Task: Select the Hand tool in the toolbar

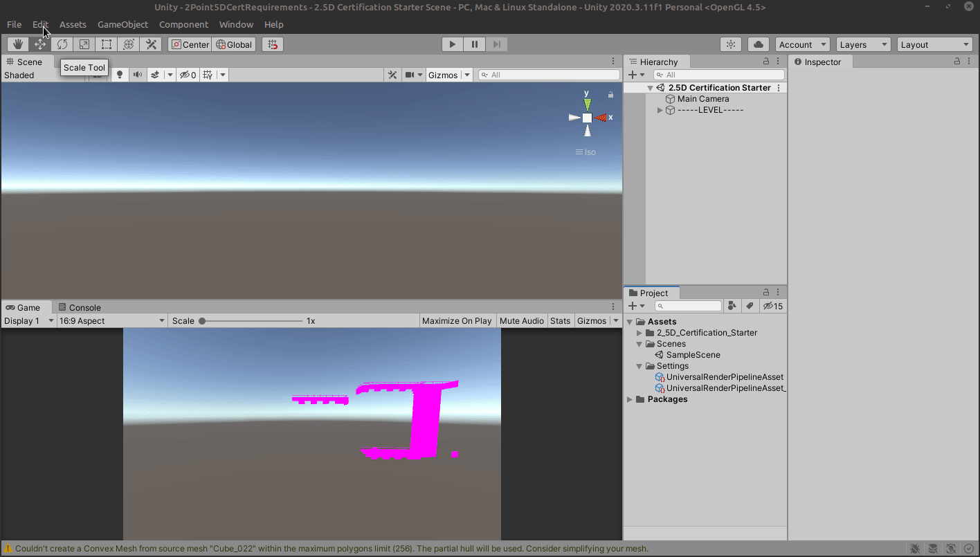Action: point(18,44)
